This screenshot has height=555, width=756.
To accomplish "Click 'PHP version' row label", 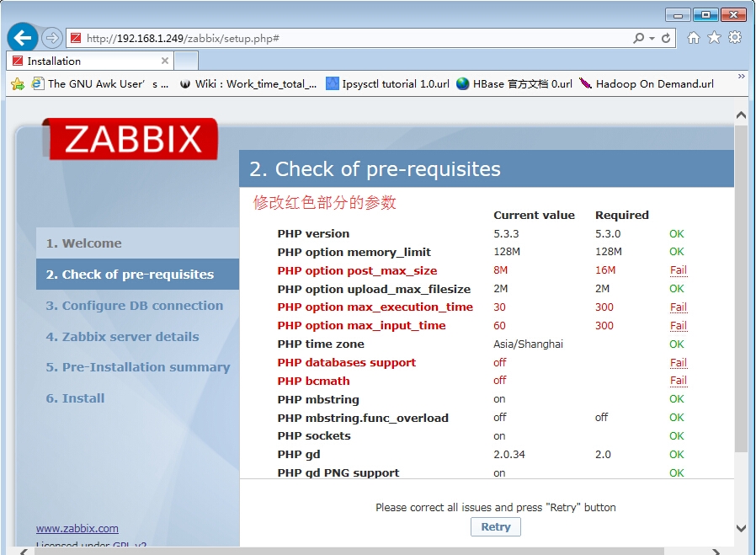I will pos(313,234).
